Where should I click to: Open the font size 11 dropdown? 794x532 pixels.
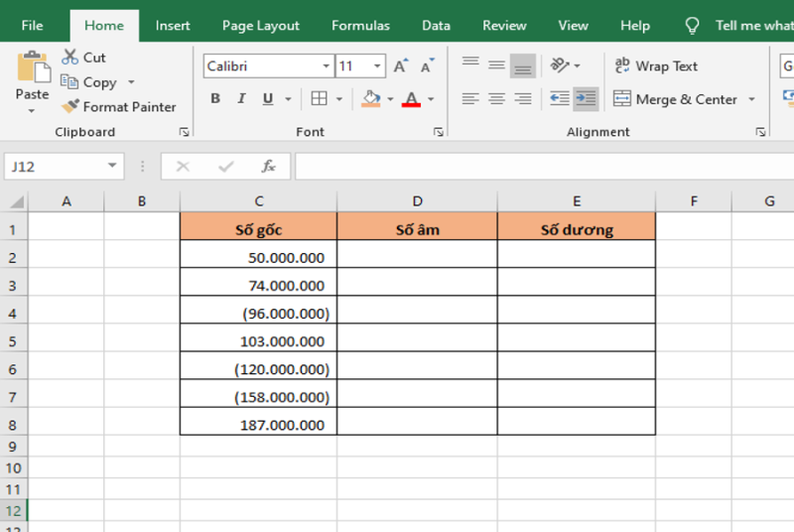click(377, 66)
